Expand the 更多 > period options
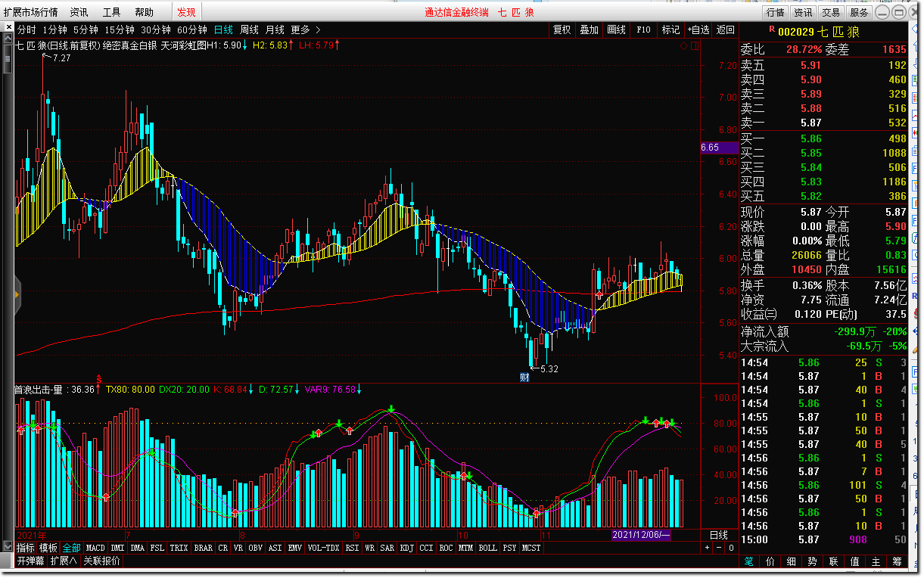 tap(306, 30)
